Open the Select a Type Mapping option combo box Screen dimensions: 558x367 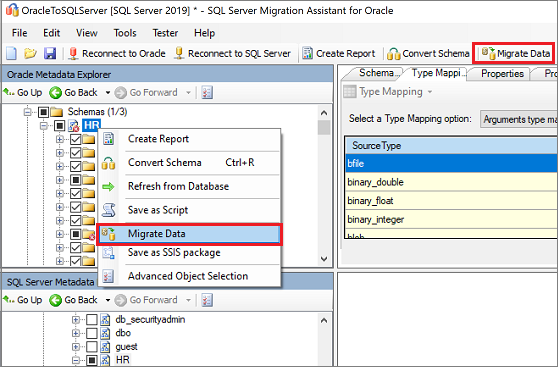[519, 119]
